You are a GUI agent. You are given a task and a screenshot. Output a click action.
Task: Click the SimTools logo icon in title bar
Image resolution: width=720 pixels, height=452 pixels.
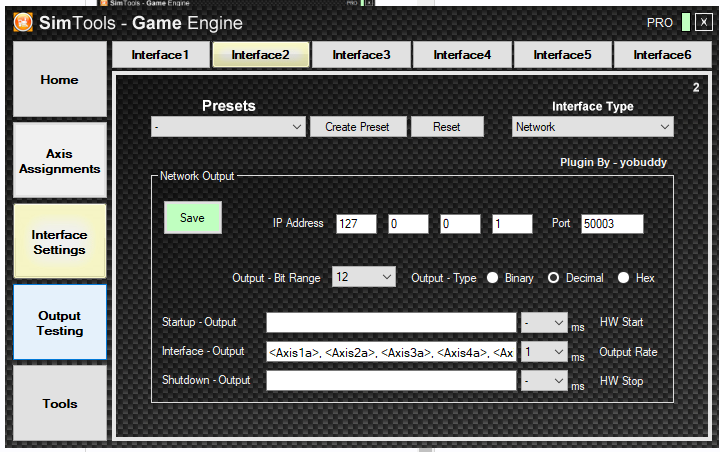pos(22,22)
